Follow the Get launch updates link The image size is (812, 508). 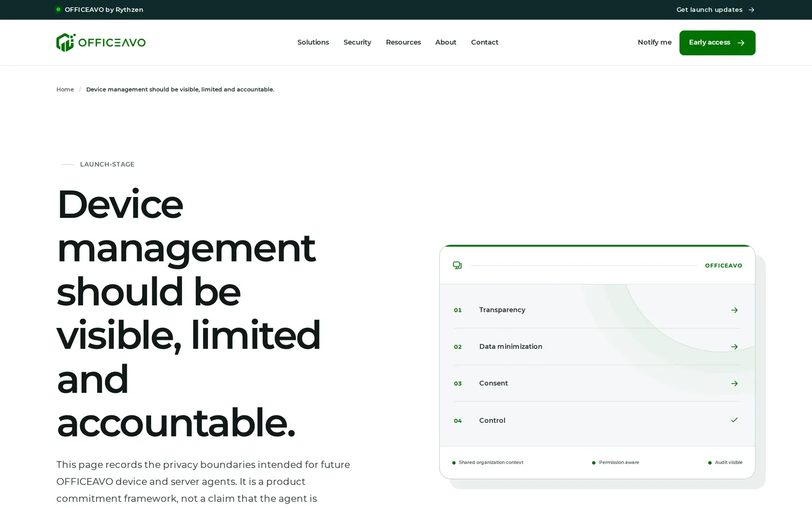[716, 10]
